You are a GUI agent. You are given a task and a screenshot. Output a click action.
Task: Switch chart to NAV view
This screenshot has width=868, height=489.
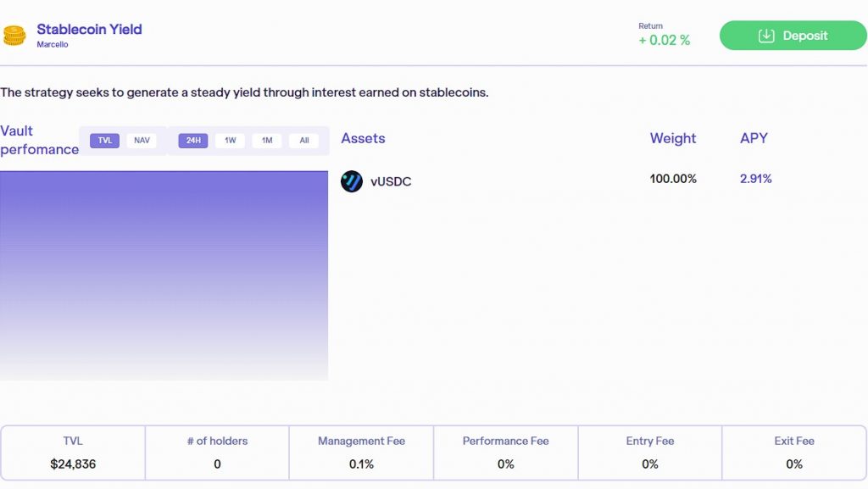click(142, 141)
